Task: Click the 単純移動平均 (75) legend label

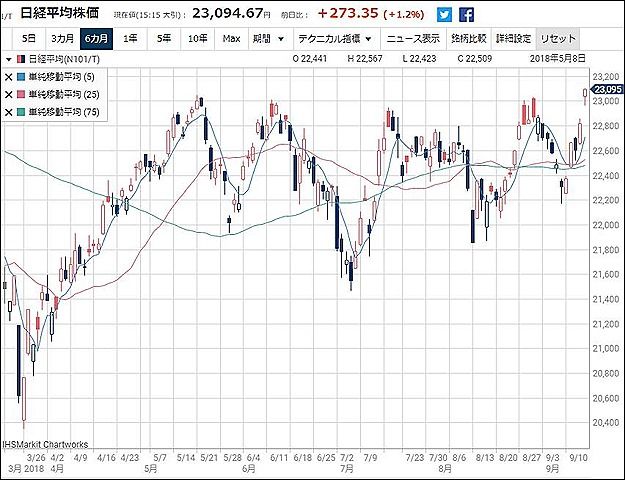Action: click(x=63, y=112)
